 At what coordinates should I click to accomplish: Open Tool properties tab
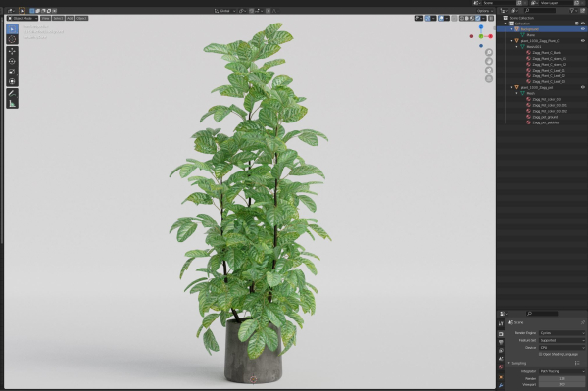(501, 323)
